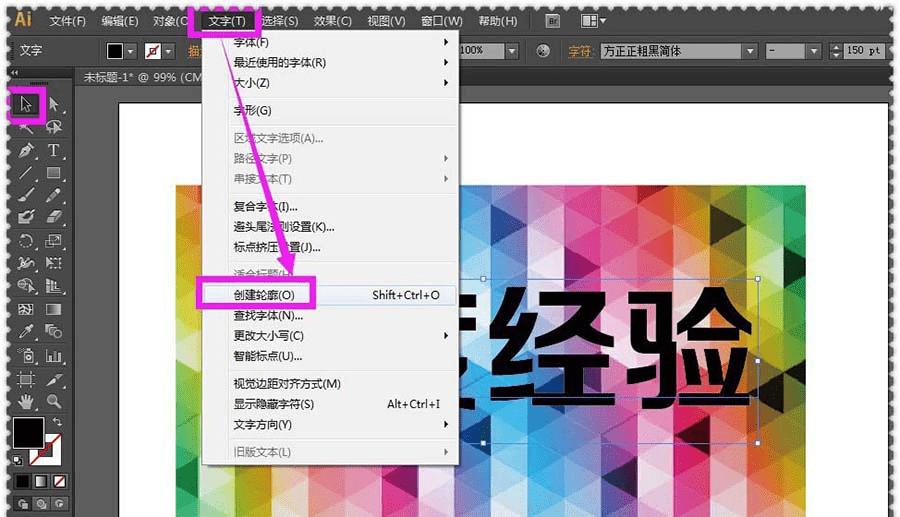Viewport: 900px width, 517px height.
Task: Select the Eraser tool
Action: [53, 217]
